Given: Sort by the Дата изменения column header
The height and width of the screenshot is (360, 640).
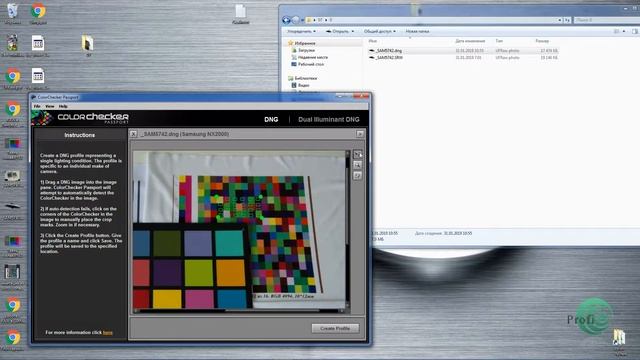Looking at the screenshot, I should coord(471,41).
